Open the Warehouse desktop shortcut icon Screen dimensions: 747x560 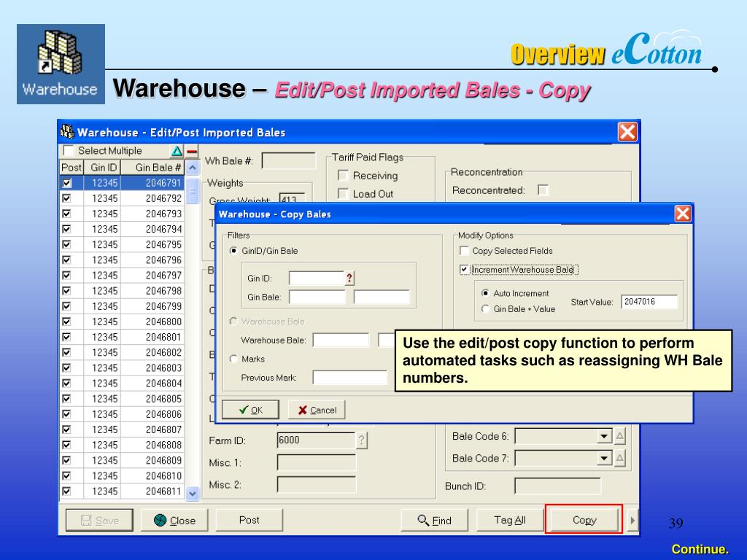pyautogui.click(x=61, y=64)
